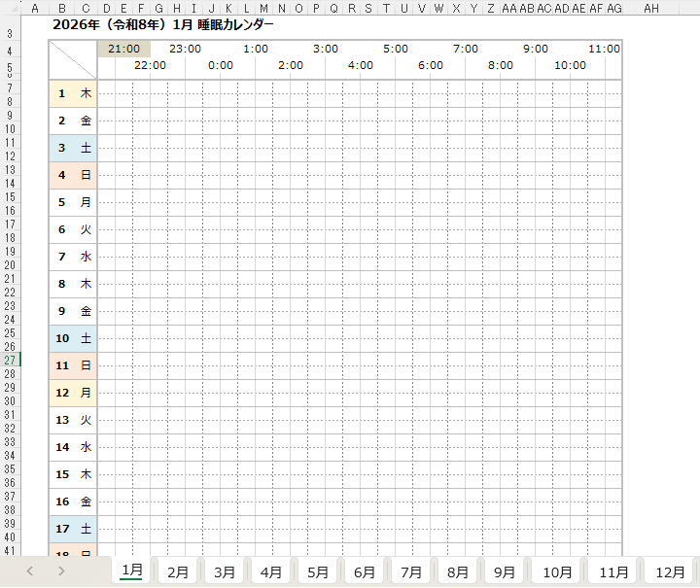Image resolution: width=700 pixels, height=588 pixels.
Task: Activate the 1月 sheet tab
Action: tap(132, 571)
